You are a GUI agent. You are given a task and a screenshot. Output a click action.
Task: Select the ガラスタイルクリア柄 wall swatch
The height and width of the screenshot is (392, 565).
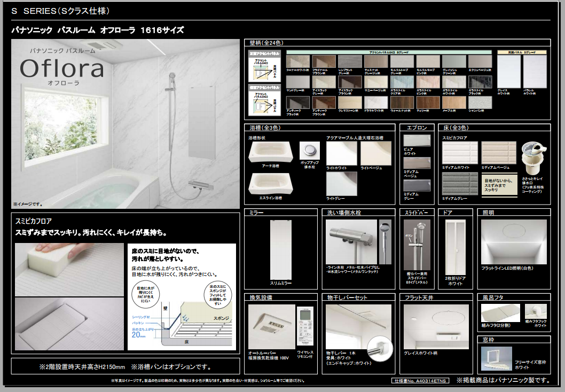click(402, 82)
